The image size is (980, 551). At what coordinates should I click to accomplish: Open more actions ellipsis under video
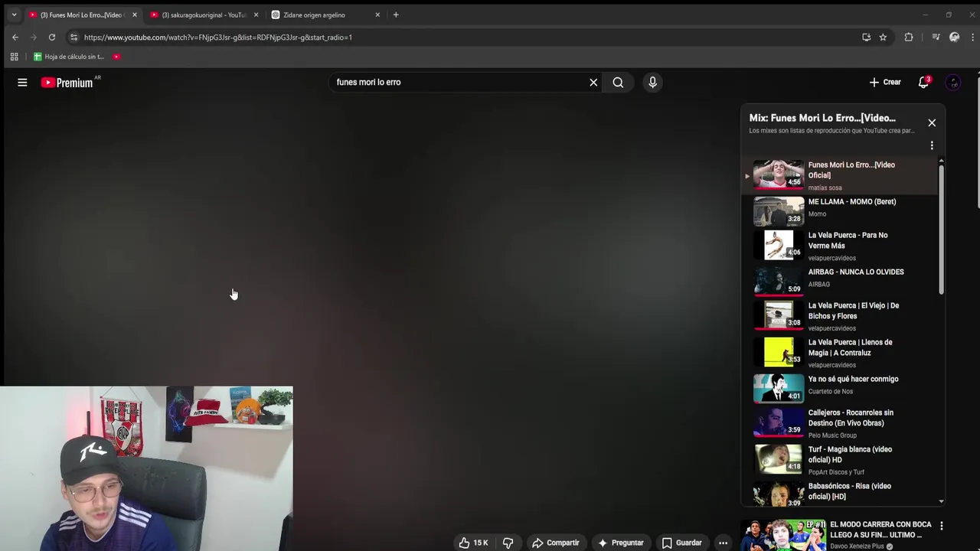(x=723, y=543)
